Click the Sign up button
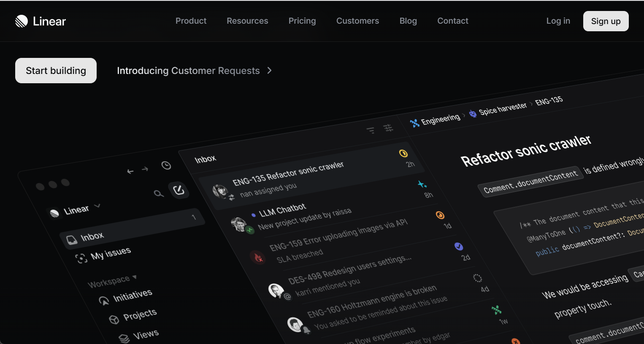The height and width of the screenshot is (344, 644). [x=606, y=21]
